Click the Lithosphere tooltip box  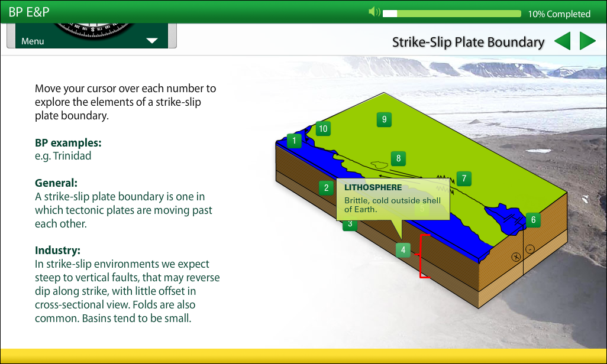click(393, 199)
